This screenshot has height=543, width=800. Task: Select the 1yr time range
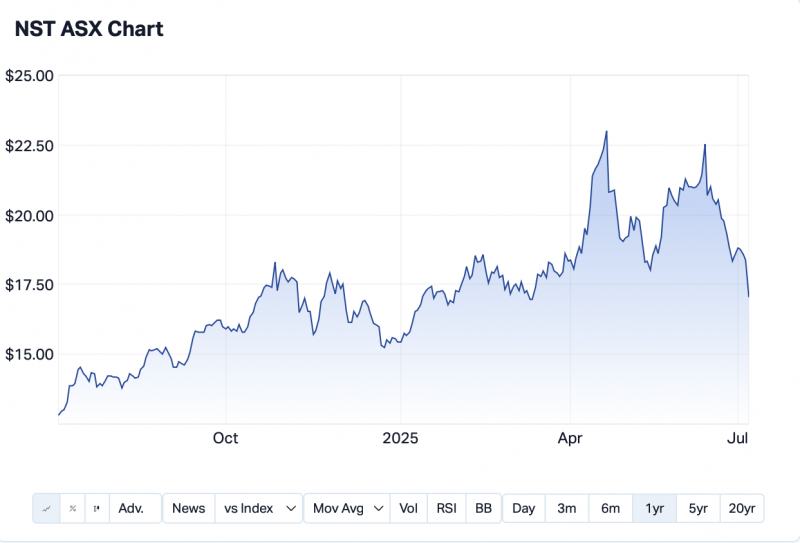pyautogui.click(x=655, y=508)
